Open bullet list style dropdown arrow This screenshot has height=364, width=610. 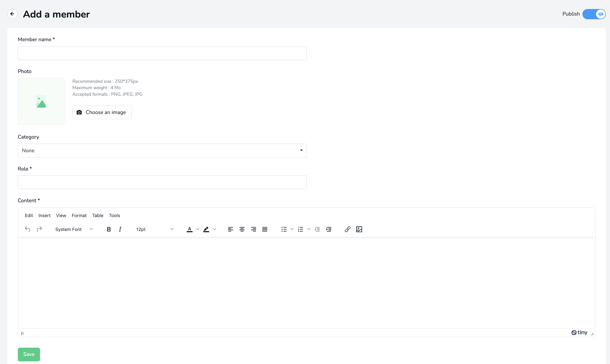pyautogui.click(x=292, y=229)
